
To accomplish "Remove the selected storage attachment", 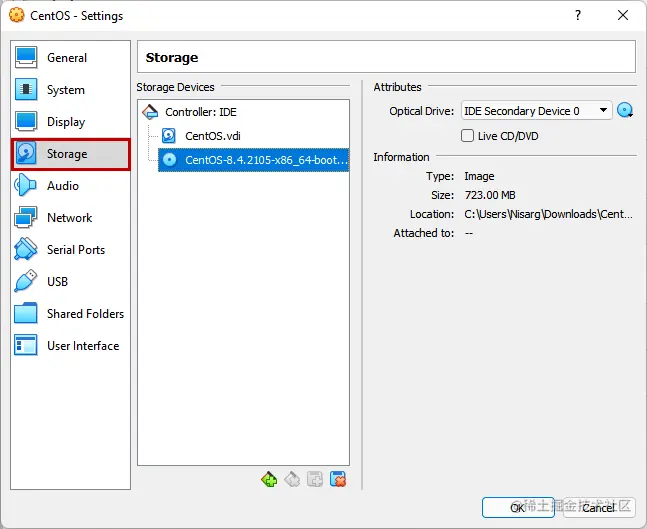I will click(338, 479).
